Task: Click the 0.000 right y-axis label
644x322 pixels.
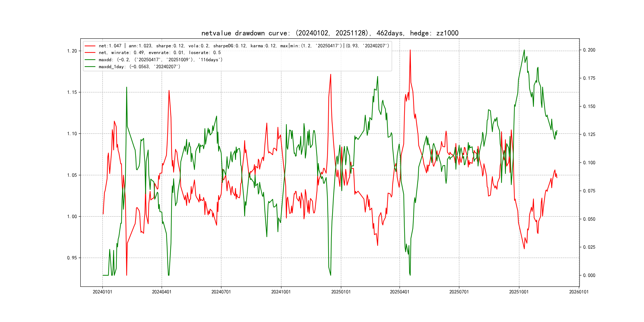Action: (x=589, y=275)
